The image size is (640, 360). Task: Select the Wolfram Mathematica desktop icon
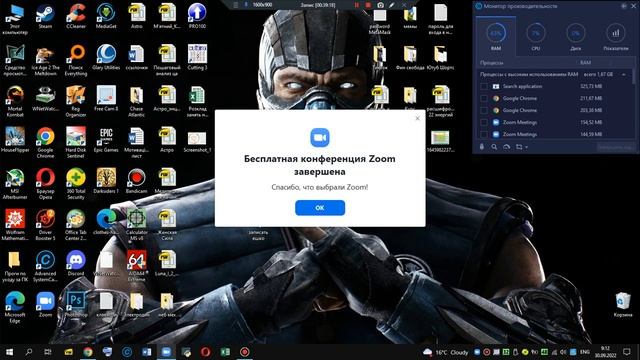point(15,225)
